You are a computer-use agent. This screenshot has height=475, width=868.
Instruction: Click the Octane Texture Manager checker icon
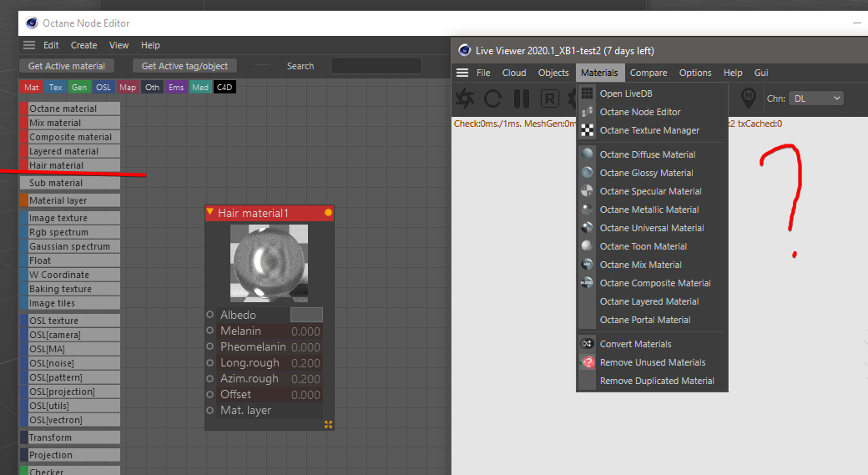coord(588,130)
